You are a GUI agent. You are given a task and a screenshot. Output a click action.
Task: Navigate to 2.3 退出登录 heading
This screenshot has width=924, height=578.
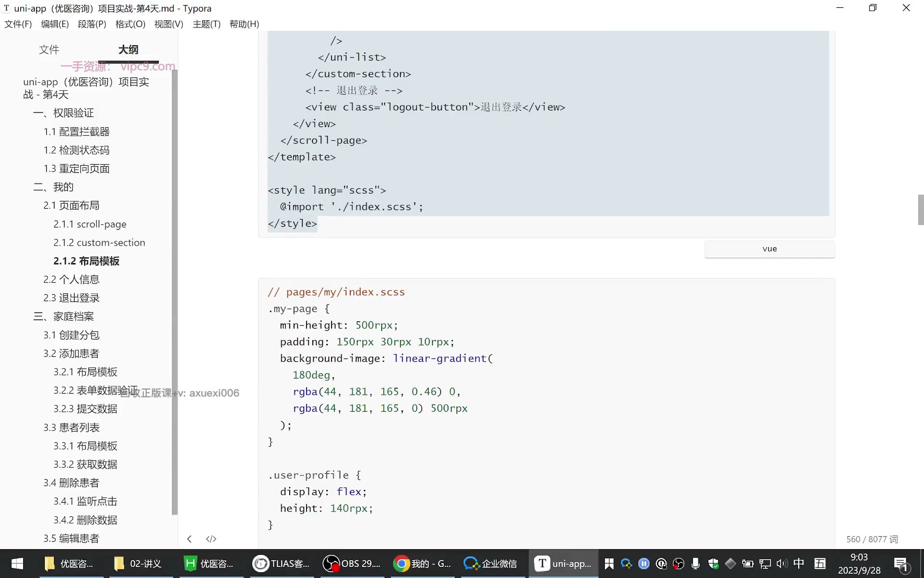(71, 298)
